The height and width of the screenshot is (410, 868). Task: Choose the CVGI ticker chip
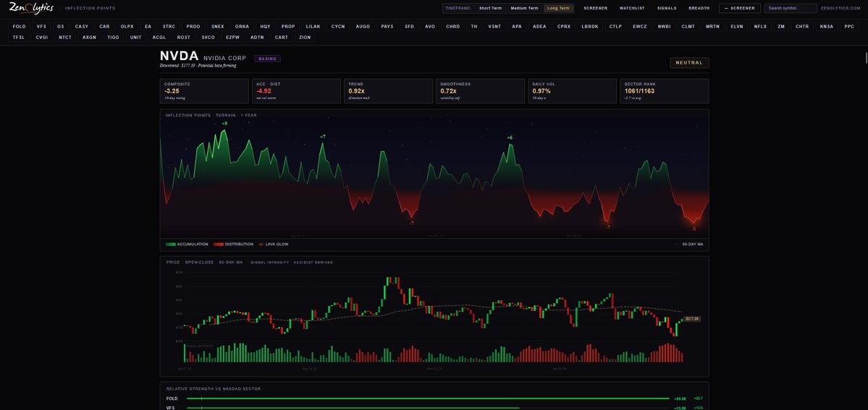click(41, 38)
